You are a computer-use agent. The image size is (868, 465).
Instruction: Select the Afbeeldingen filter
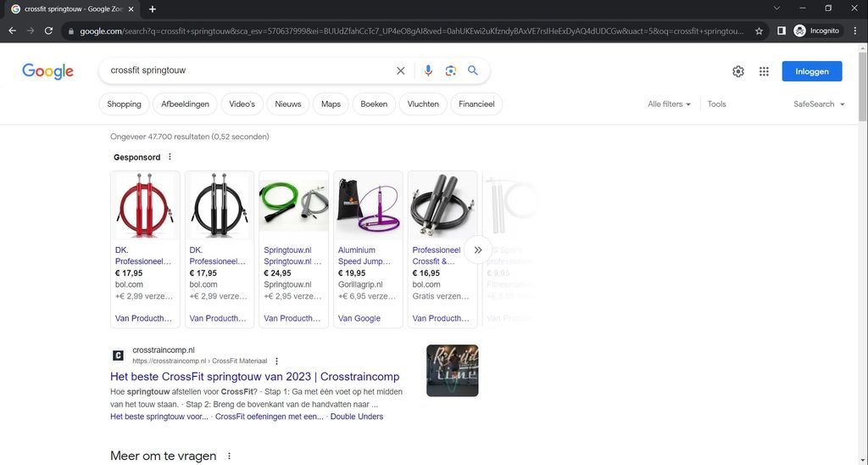pos(185,104)
